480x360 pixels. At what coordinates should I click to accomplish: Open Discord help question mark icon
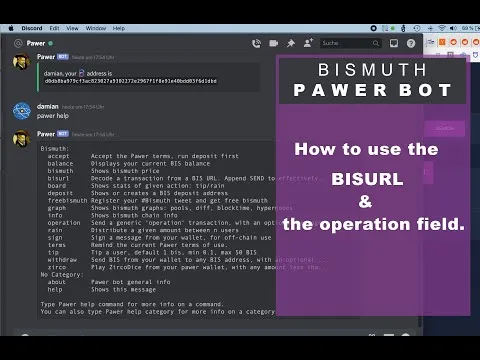[411, 43]
